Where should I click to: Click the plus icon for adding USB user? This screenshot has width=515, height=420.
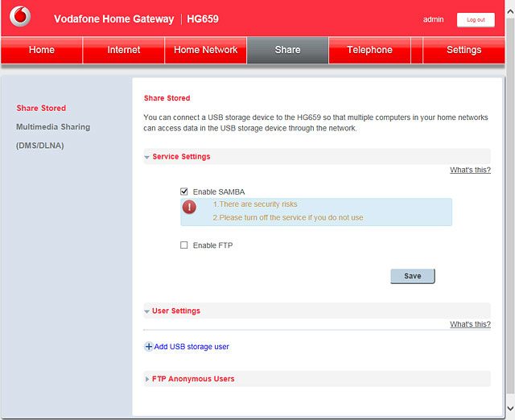(x=148, y=347)
